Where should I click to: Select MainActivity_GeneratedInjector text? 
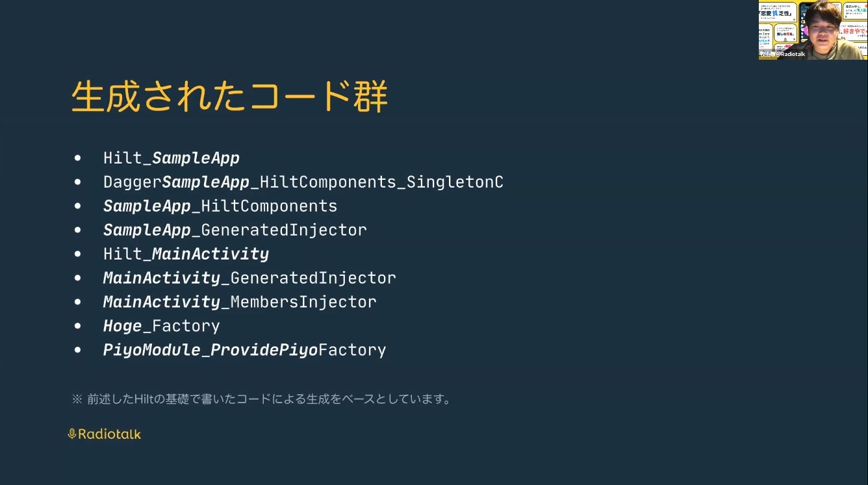coord(249,278)
